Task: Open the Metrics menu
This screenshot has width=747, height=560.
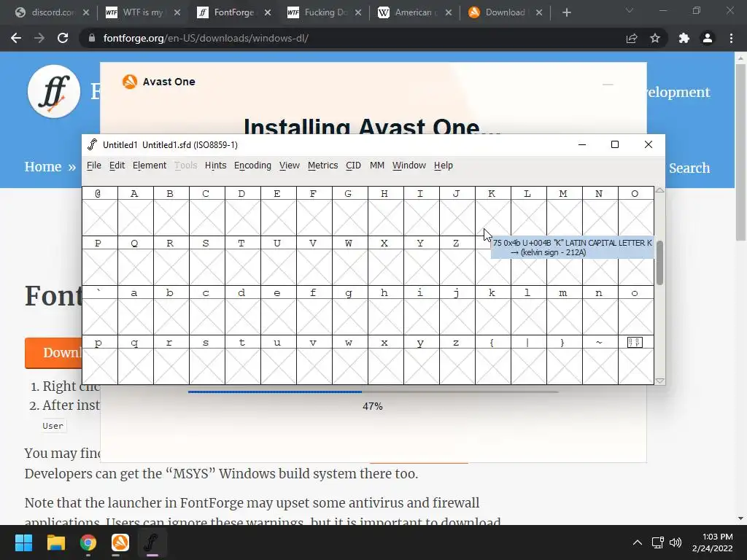Action: (x=322, y=166)
